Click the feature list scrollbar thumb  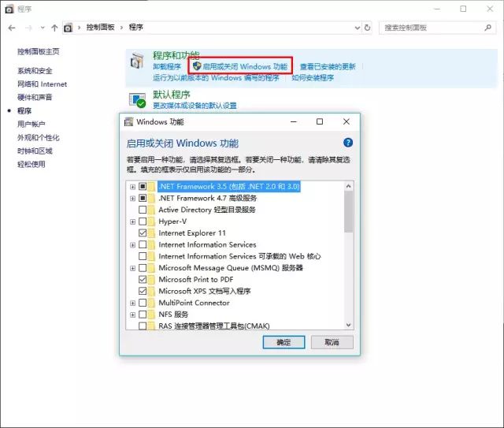(x=348, y=211)
